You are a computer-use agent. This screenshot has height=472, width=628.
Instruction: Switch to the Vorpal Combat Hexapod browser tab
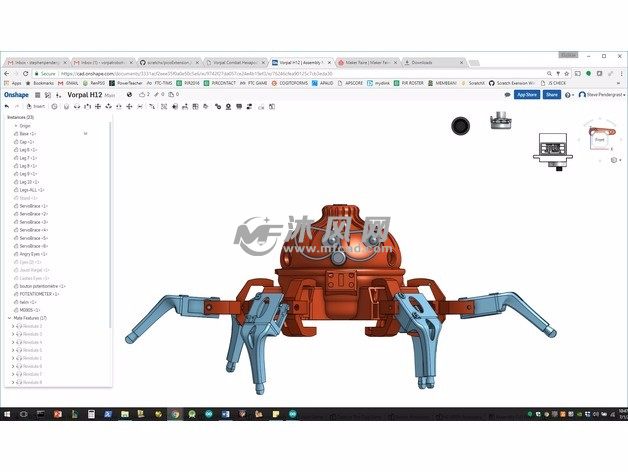pos(232,62)
